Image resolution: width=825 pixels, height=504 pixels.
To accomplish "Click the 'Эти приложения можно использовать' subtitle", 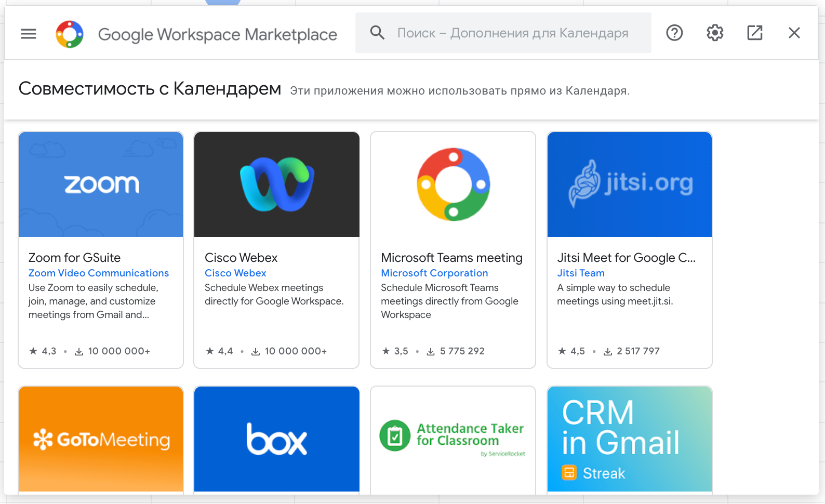I will pyautogui.click(x=460, y=91).
